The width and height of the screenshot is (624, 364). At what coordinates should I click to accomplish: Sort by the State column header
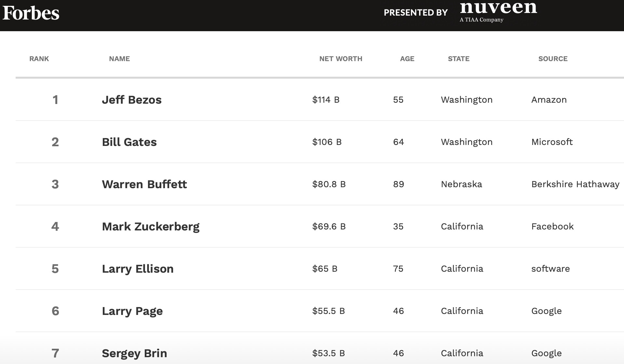coord(458,59)
